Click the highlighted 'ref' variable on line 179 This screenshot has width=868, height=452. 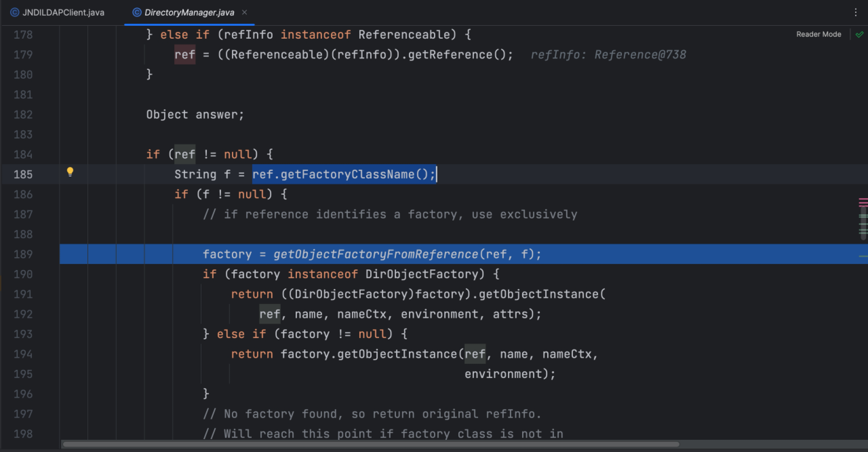[x=185, y=55]
